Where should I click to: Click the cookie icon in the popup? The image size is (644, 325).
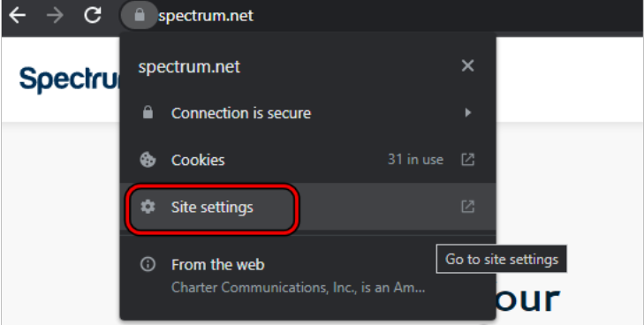pyautogui.click(x=148, y=160)
